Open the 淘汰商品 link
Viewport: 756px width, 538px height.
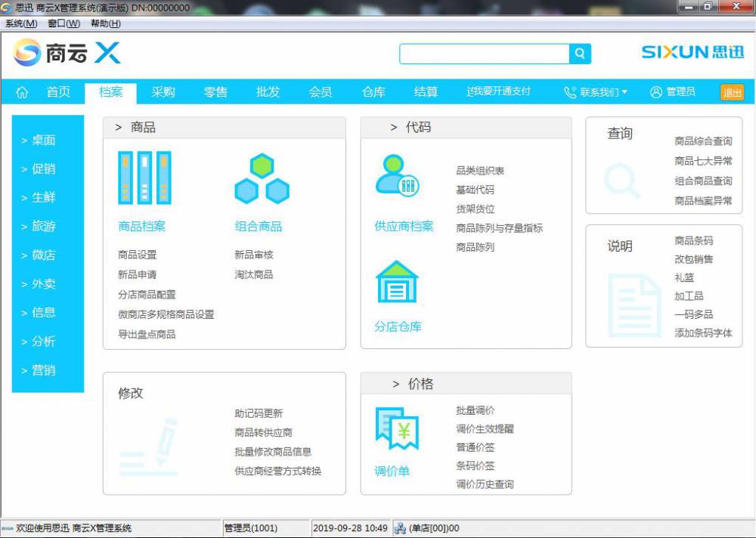[x=254, y=275]
